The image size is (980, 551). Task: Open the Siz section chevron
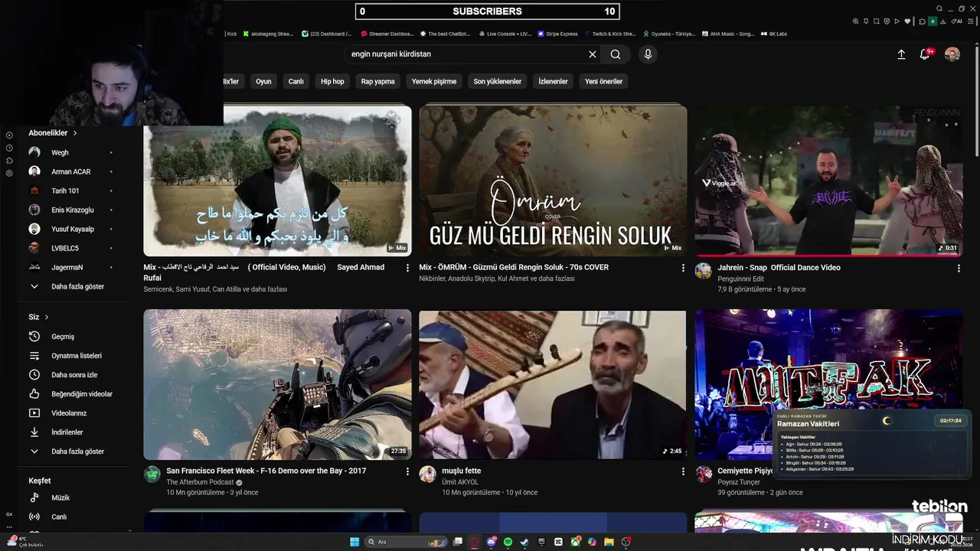(x=47, y=317)
